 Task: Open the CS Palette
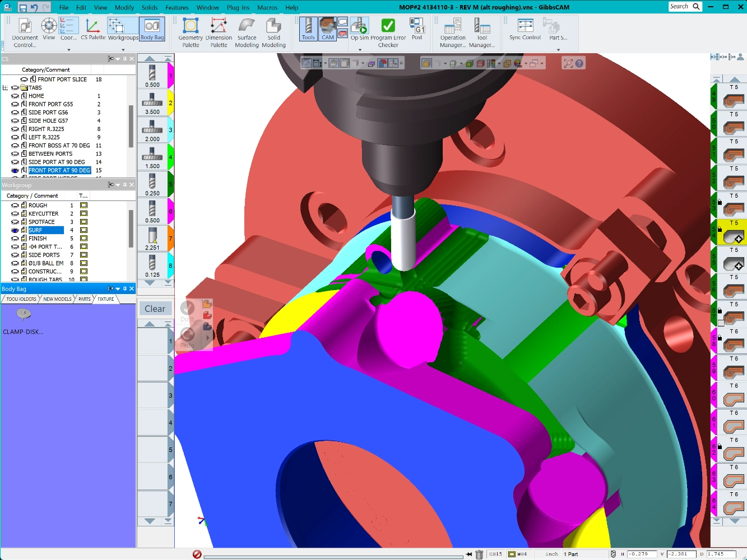(x=93, y=29)
